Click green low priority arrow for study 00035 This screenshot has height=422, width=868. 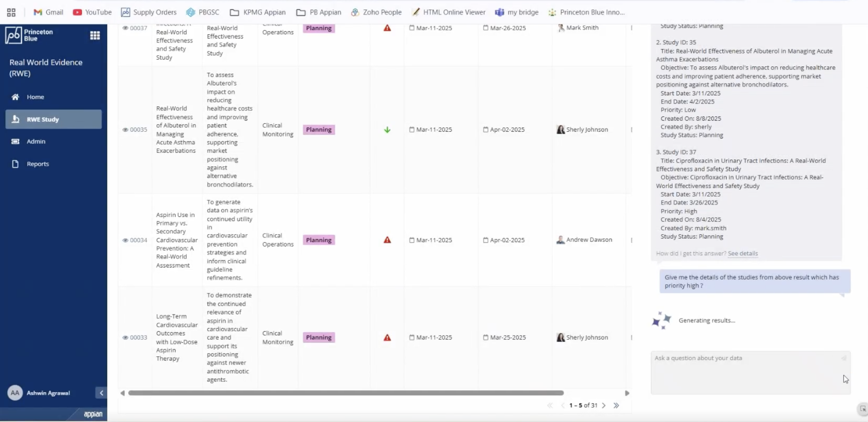coord(387,130)
